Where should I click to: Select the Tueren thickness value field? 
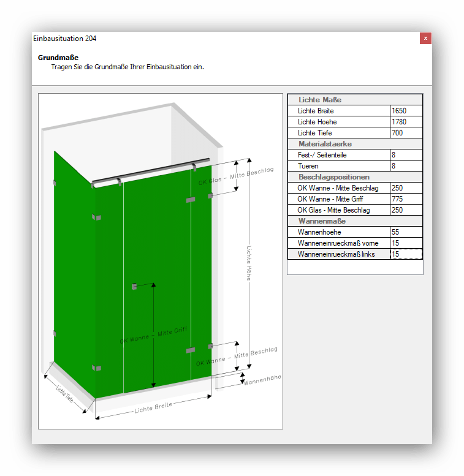406,166
